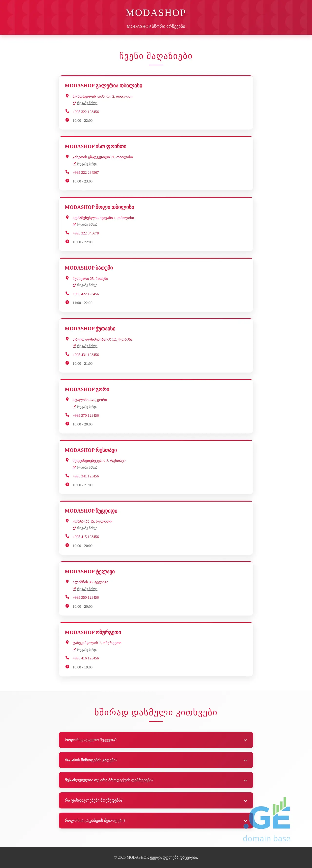
Task: Click the phone icon in East Point card
Action: click(67, 172)
